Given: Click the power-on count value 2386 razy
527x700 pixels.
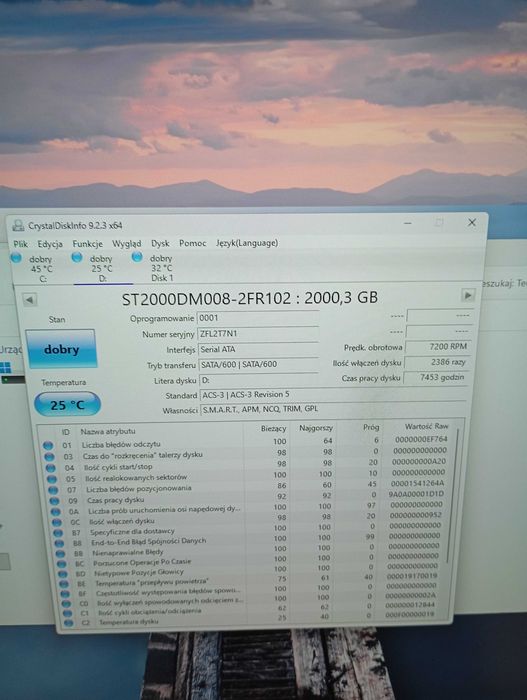Looking at the screenshot, I should pos(437,362).
